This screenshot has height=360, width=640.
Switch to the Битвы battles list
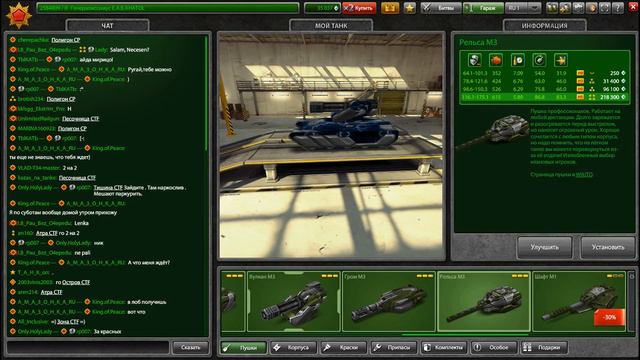441,8
